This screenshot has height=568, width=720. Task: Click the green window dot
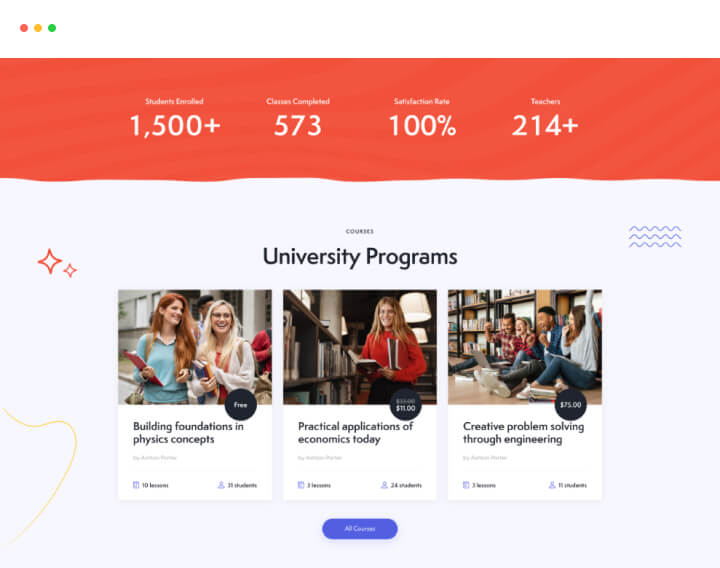pos(52,28)
